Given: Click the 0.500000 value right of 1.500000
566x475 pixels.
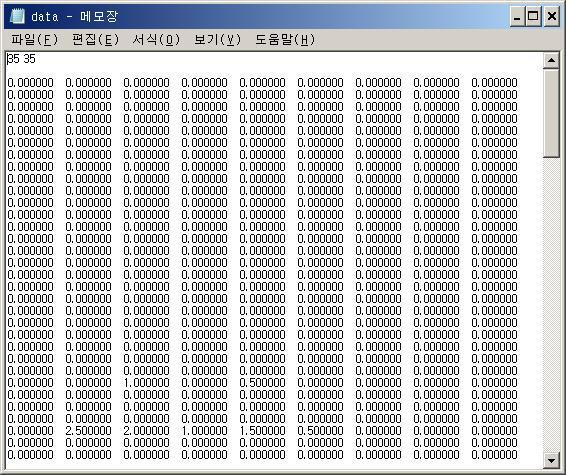Looking at the screenshot, I should [320, 431].
